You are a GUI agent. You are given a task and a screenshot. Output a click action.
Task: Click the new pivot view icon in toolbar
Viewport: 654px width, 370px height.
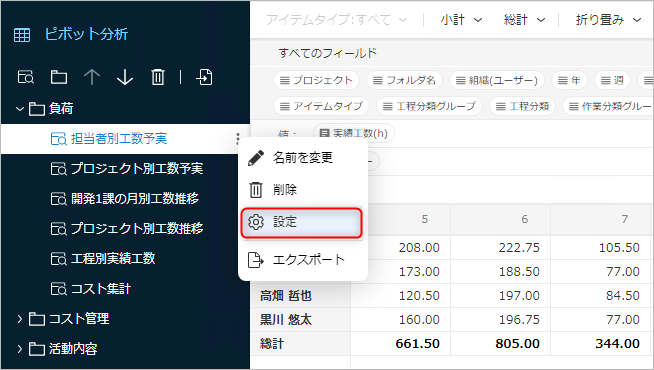click(x=25, y=77)
